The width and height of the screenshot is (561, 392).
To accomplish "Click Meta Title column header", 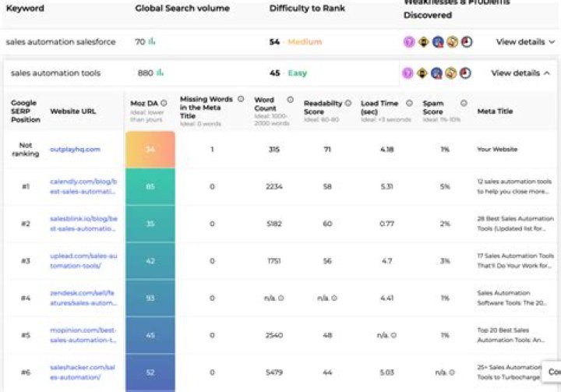I will tap(496, 111).
